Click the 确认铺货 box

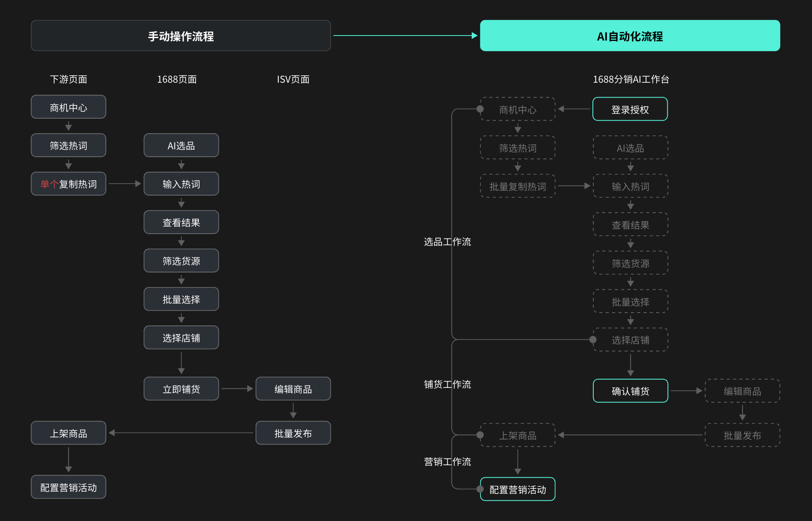point(630,391)
